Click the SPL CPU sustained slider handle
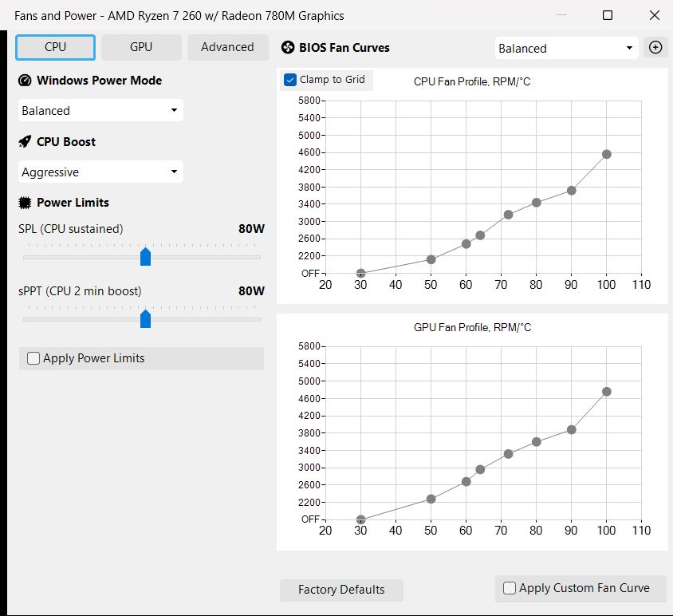This screenshot has width=673, height=616. tap(145, 256)
